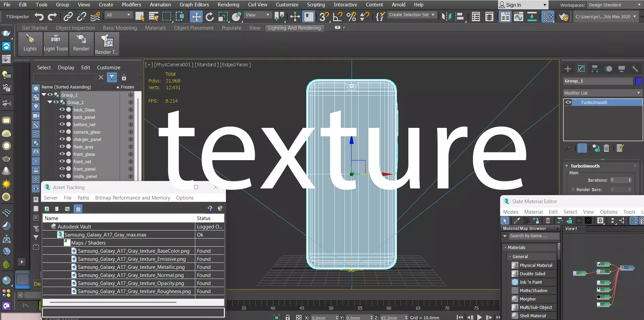Click the Undo arrow in main toolbar
This screenshot has height=320, width=644.
click(39, 16)
